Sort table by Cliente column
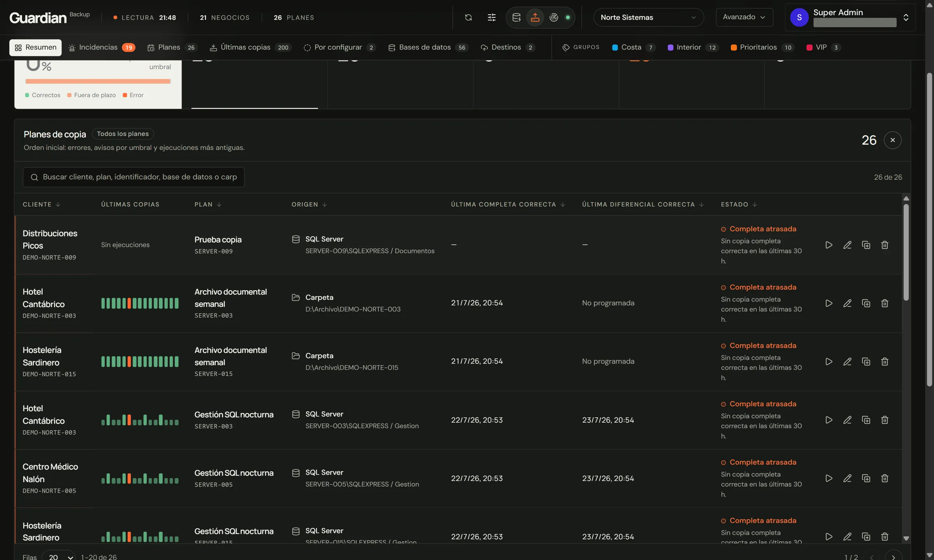Image resolution: width=934 pixels, height=560 pixels. [x=41, y=205]
